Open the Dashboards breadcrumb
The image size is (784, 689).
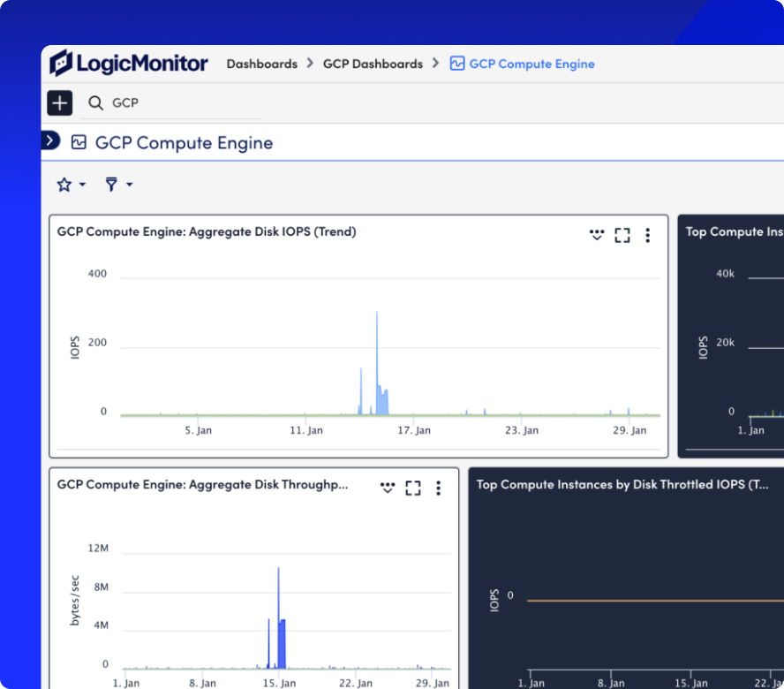tap(262, 64)
